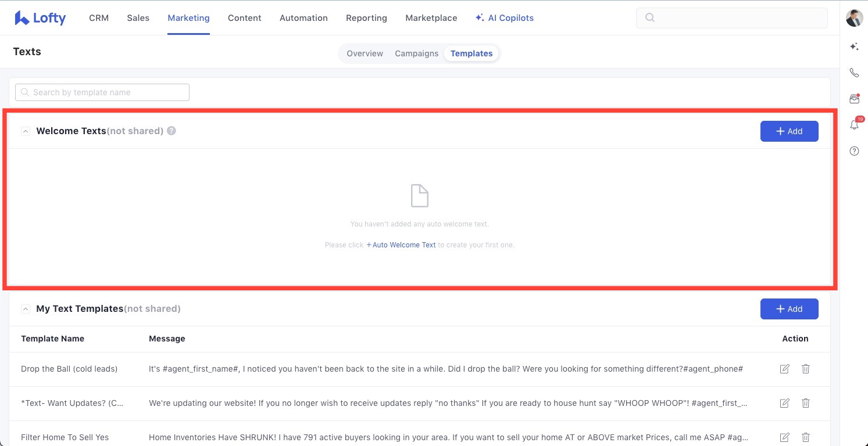868x446 pixels.
Task: Open the AI sparkle icon in right sidebar
Action: (854, 46)
